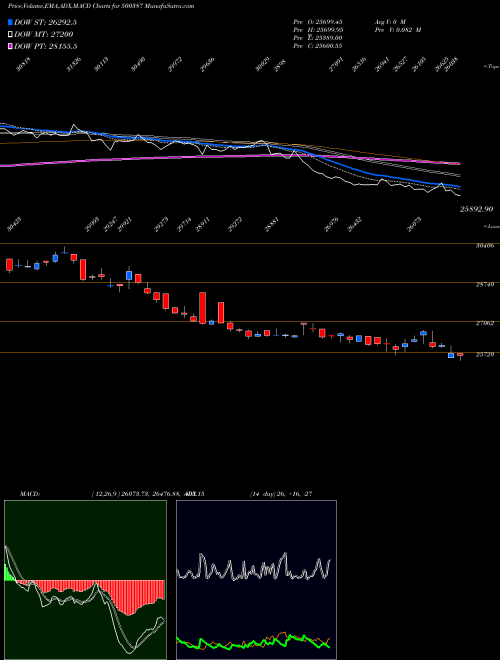This screenshot has width=500, height=660.
Task: Click the 27062 price axis label
Action: (485, 323)
